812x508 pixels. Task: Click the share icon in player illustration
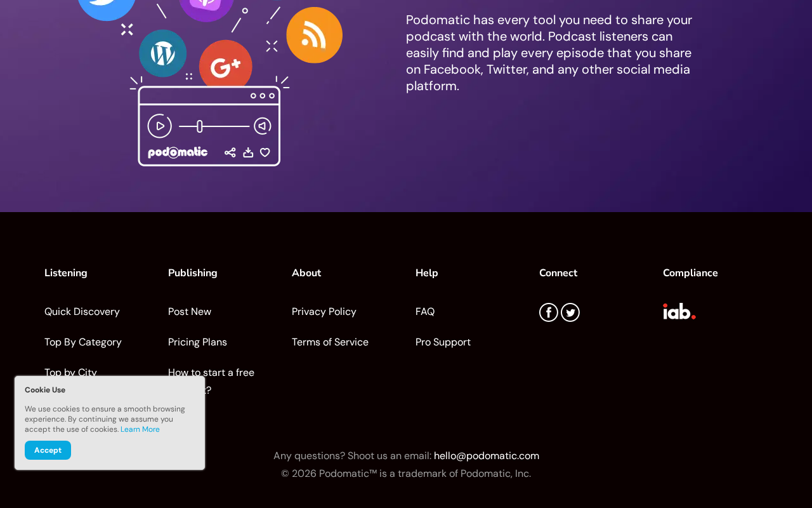[230, 152]
